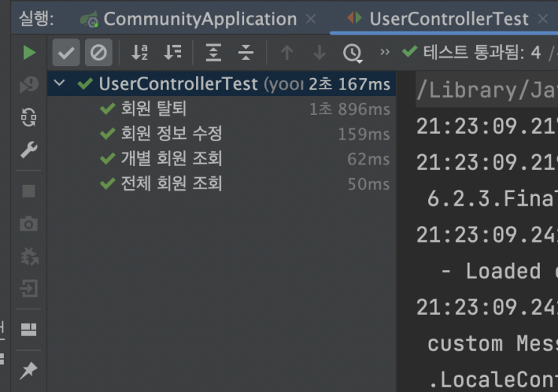Viewport: 558px width, 392px height.
Task: Click the 6.2.3.Fina console line
Action: [493, 199]
